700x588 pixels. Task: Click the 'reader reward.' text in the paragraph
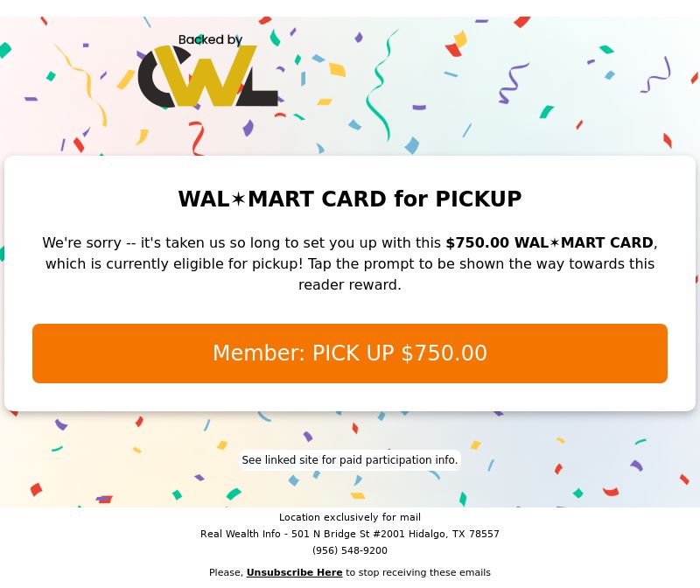click(350, 284)
